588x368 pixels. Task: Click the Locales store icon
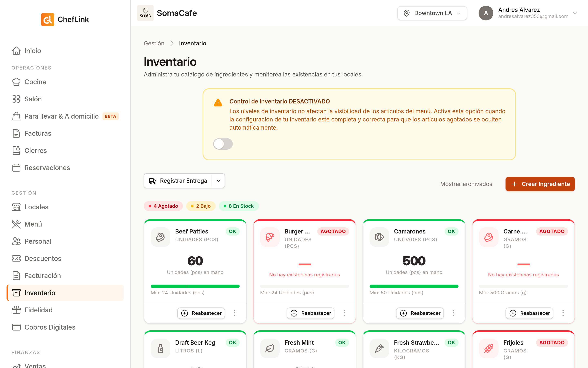click(16, 207)
